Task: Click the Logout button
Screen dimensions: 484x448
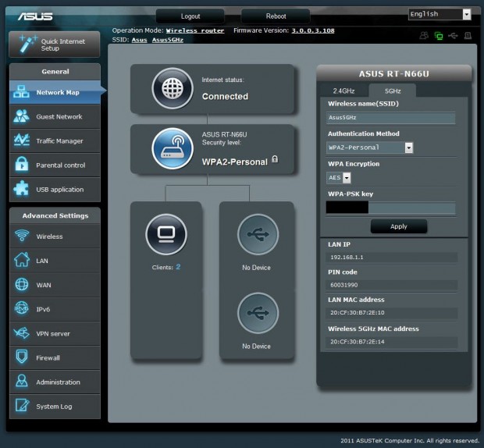Action: click(190, 16)
